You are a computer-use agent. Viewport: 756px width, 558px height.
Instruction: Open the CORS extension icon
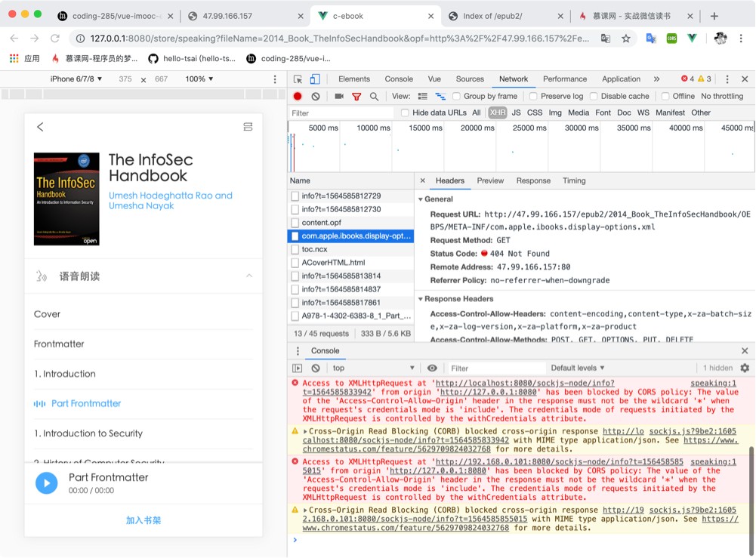tap(671, 39)
